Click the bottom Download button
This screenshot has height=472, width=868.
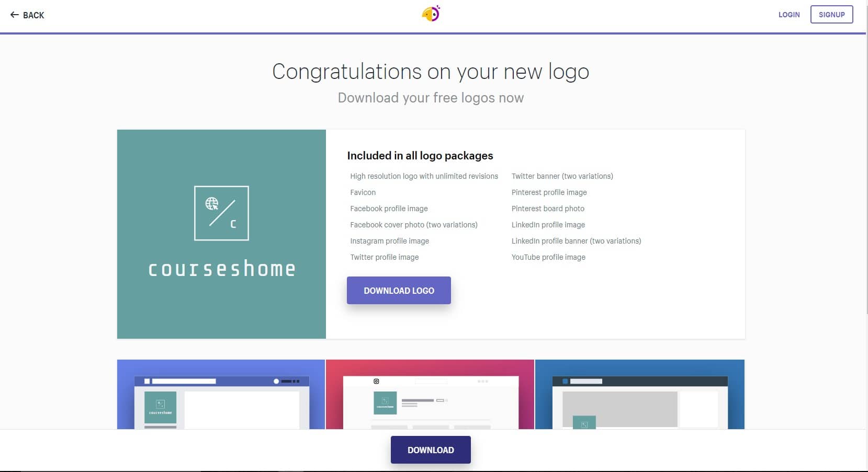pos(431,450)
